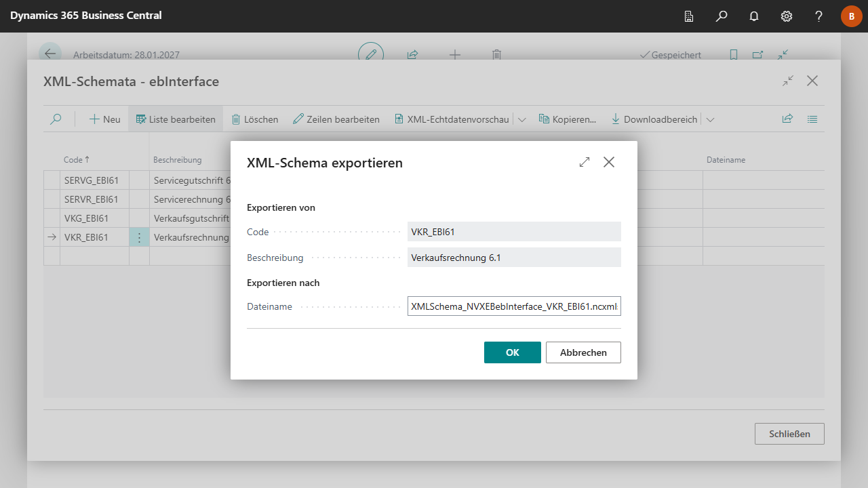Select the SERVG_EBI61 row code cell
The height and width of the screenshot is (488, 868).
pyautogui.click(x=94, y=180)
